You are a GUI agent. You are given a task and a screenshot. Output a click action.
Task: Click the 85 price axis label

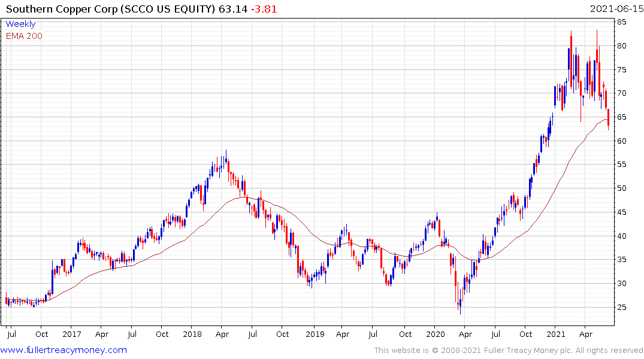[x=621, y=22]
